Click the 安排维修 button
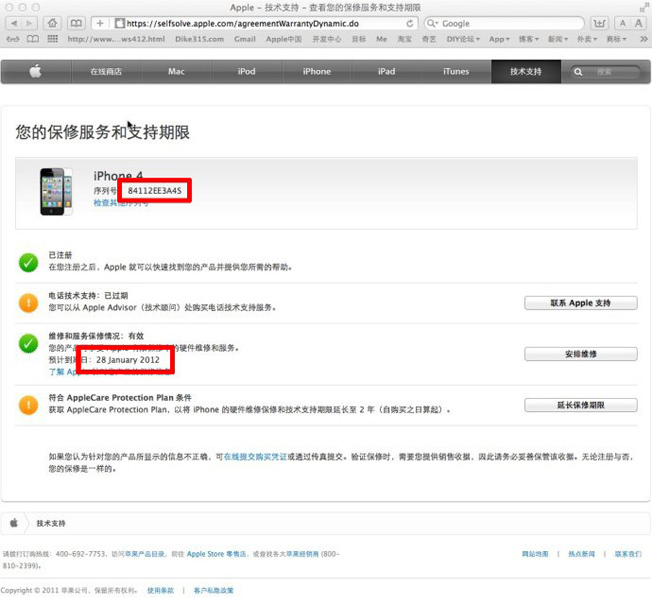 tap(580, 354)
